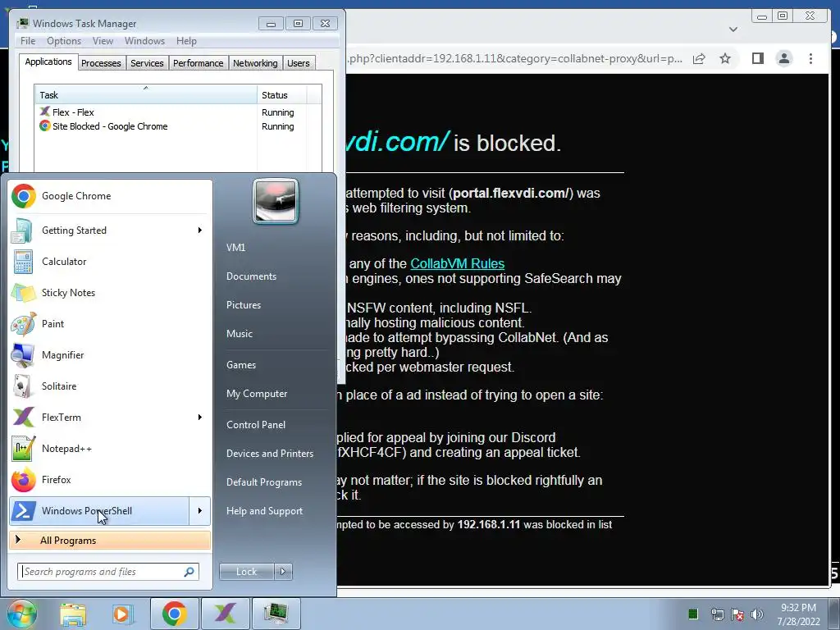
Task: Open Task Manager Windows menu
Action: coord(144,41)
